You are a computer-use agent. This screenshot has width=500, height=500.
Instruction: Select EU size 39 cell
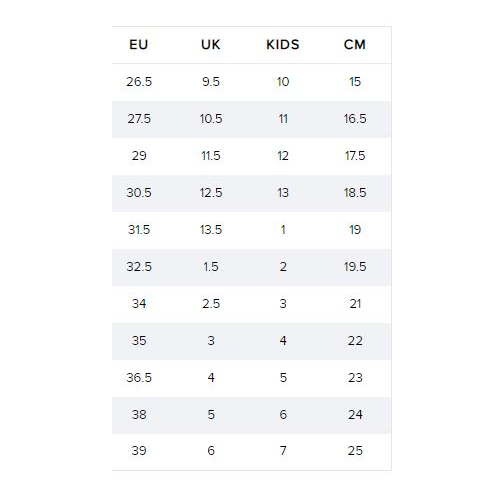(139, 451)
